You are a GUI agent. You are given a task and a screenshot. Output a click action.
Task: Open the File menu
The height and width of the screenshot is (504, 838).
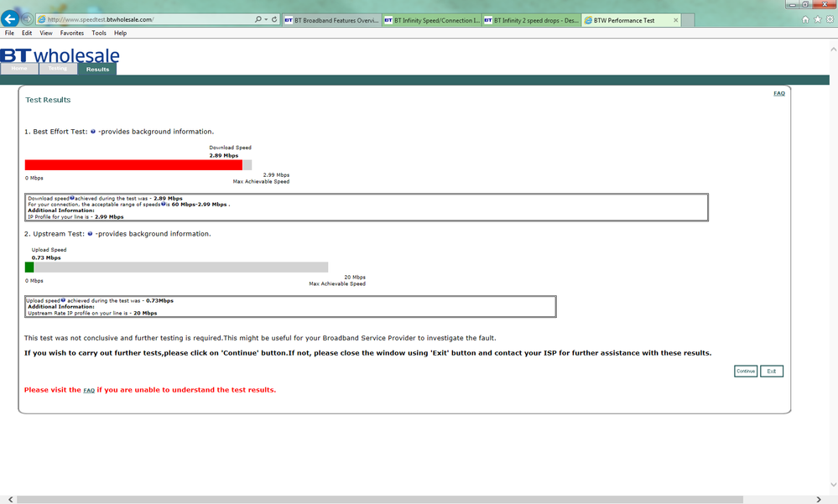pyautogui.click(x=9, y=34)
